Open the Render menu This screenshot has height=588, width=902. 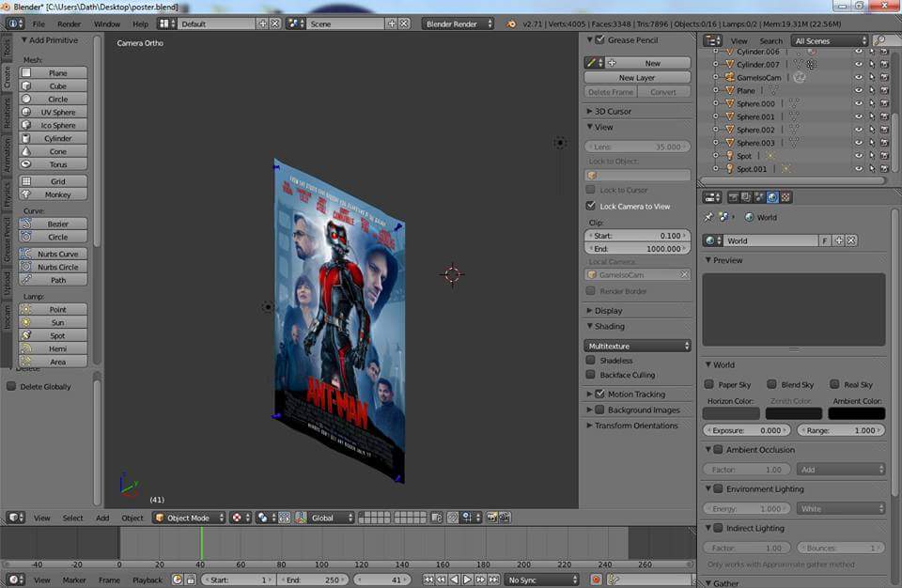(x=69, y=24)
